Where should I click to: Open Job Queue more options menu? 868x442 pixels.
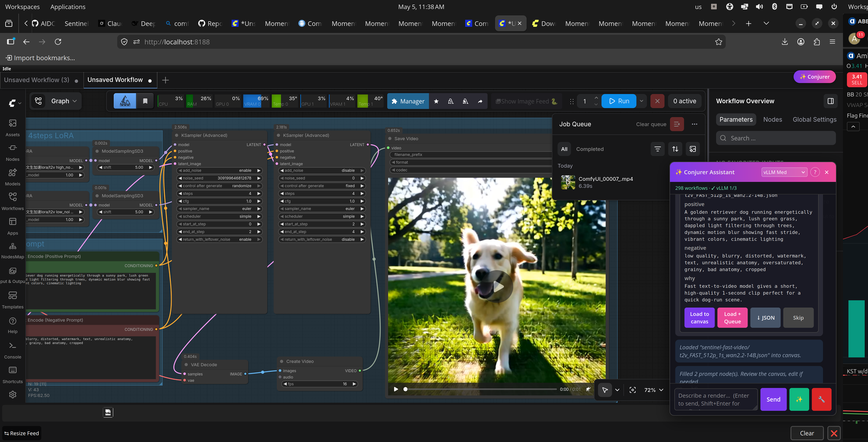click(x=695, y=124)
